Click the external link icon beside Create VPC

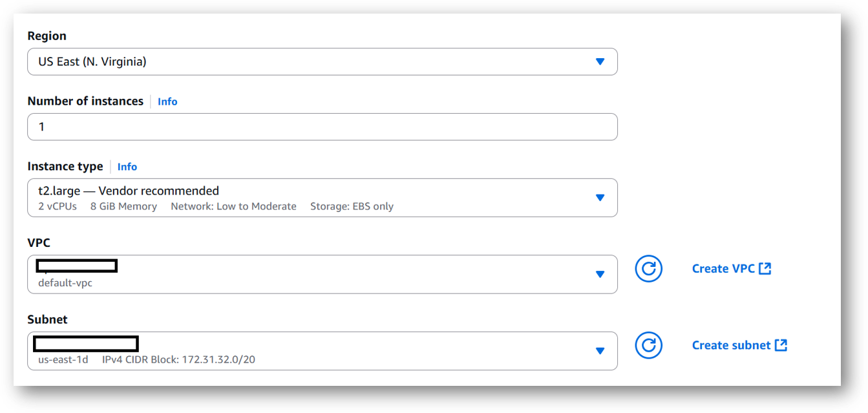pos(765,268)
